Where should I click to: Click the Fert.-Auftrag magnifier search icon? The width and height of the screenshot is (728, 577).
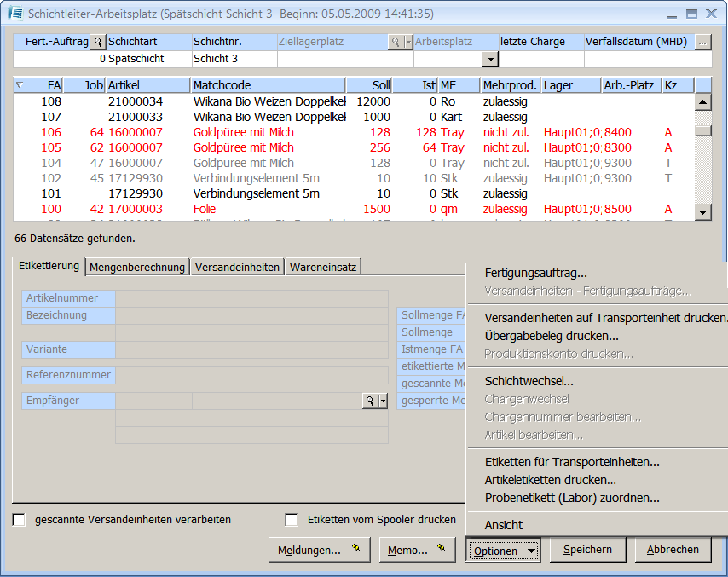point(97,42)
